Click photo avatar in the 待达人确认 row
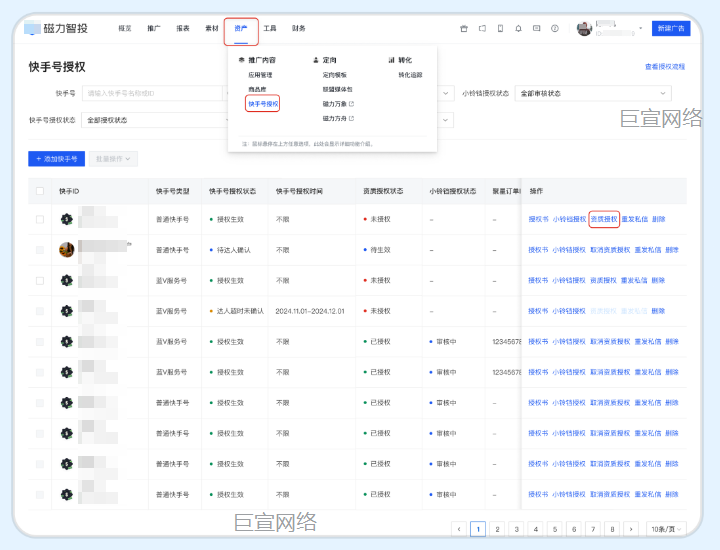 click(x=67, y=250)
